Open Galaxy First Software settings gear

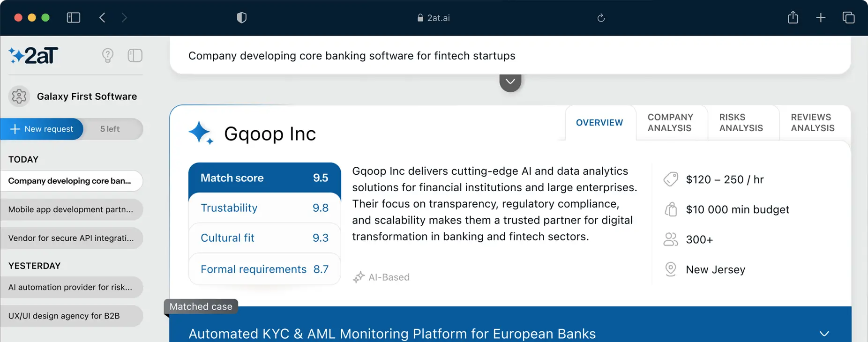point(19,97)
